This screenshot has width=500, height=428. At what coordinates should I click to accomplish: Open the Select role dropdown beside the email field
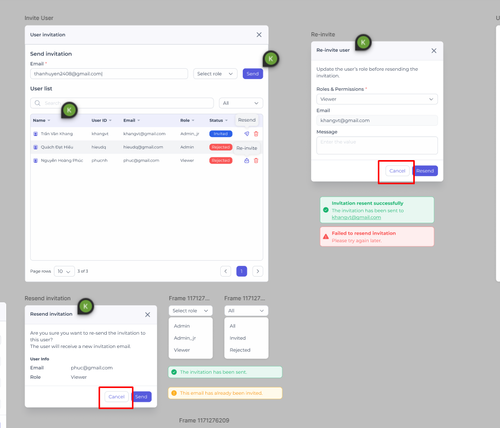click(215, 74)
